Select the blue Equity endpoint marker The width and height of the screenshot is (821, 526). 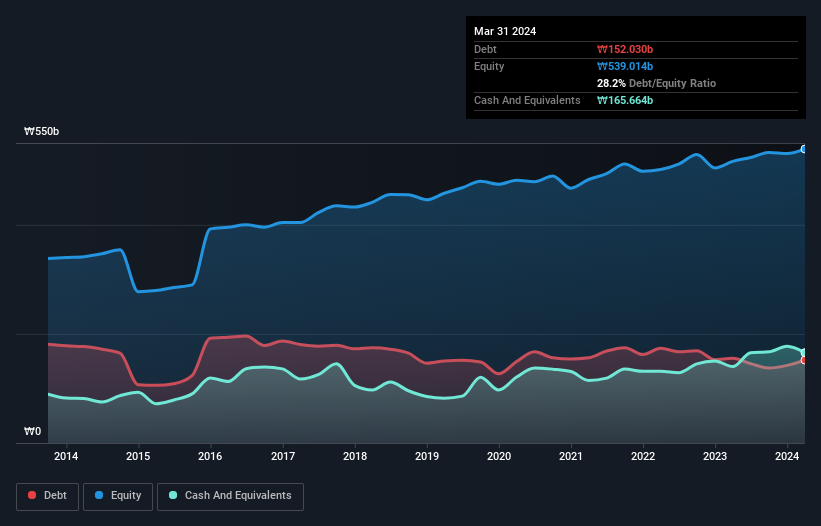click(x=804, y=149)
